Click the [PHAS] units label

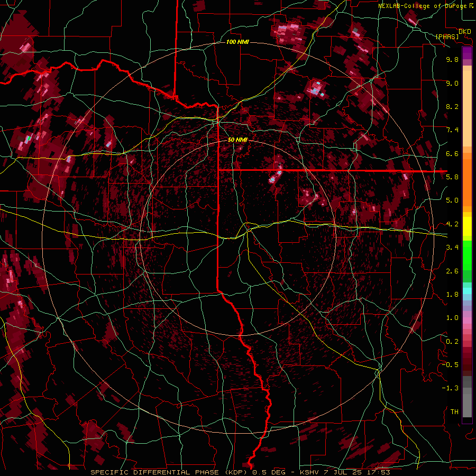pos(447,36)
